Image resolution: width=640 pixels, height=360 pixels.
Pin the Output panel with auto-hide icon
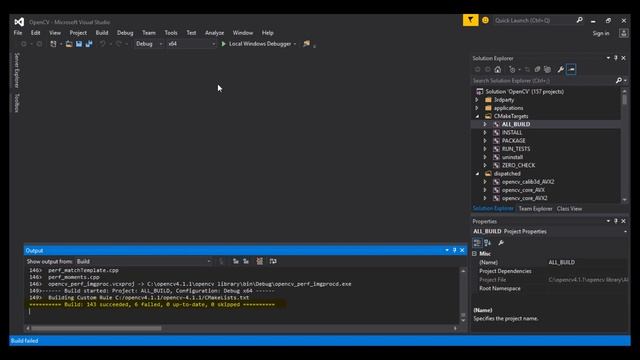click(454, 250)
